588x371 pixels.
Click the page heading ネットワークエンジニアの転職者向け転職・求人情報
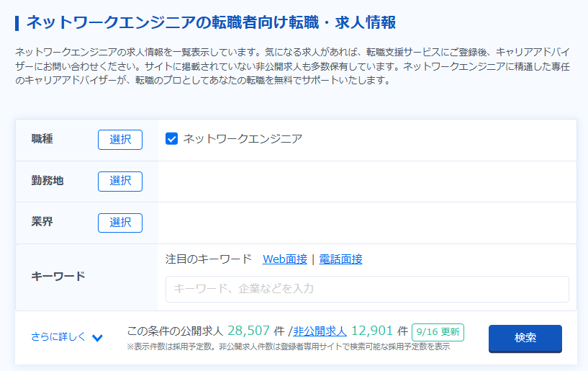(x=211, y=22)
